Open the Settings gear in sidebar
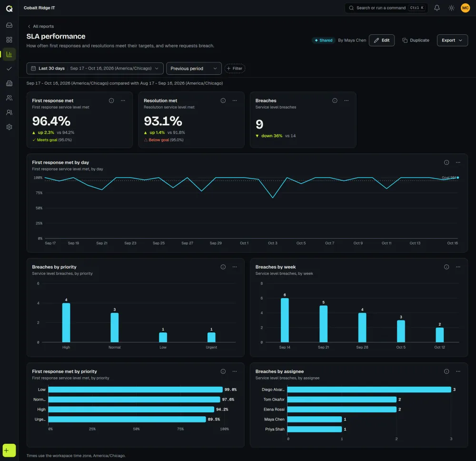Viewport: 476px width, 461px height. click(x=9, y=127)
